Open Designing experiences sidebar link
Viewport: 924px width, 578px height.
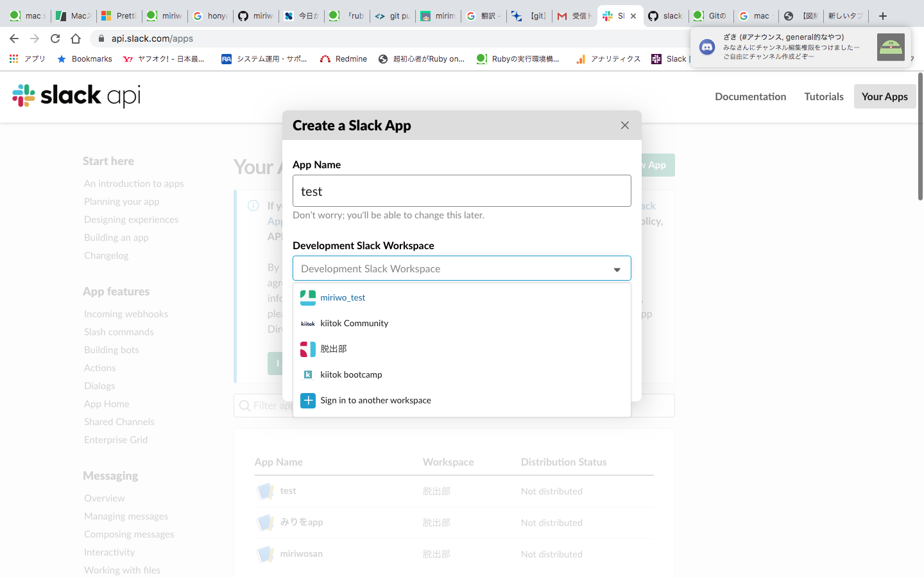[131, 220]
